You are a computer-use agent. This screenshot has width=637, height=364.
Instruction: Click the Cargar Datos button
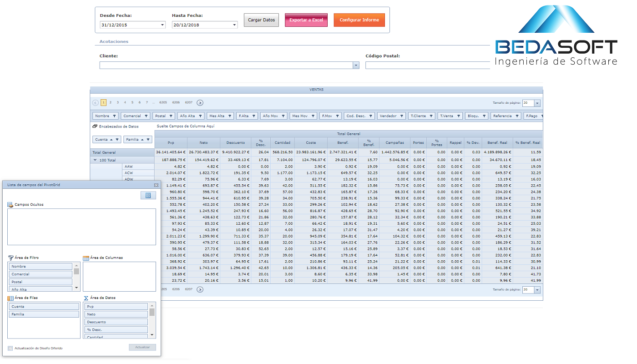pos(261,20)
